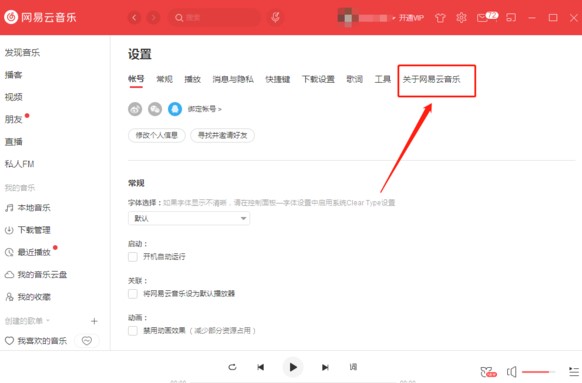582x383 pixels.
Task: Create a new playlist with plus icon
Action: coord(94,321)
